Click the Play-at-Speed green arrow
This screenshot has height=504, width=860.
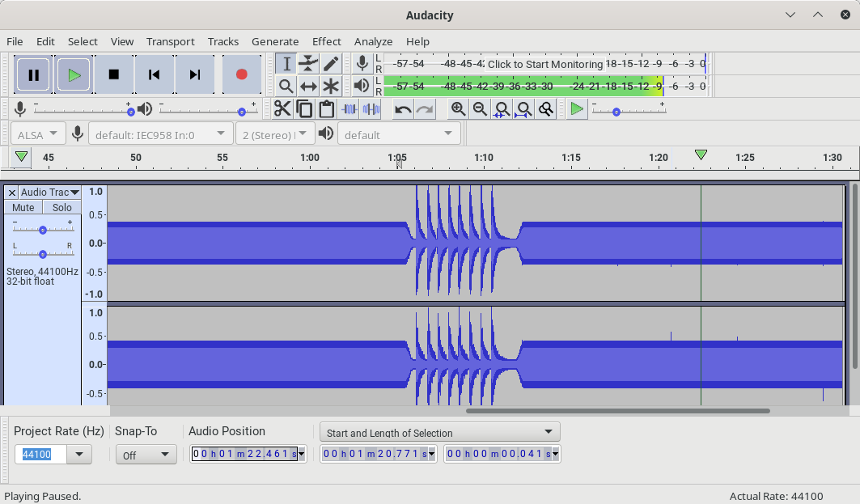click(577, 109)
